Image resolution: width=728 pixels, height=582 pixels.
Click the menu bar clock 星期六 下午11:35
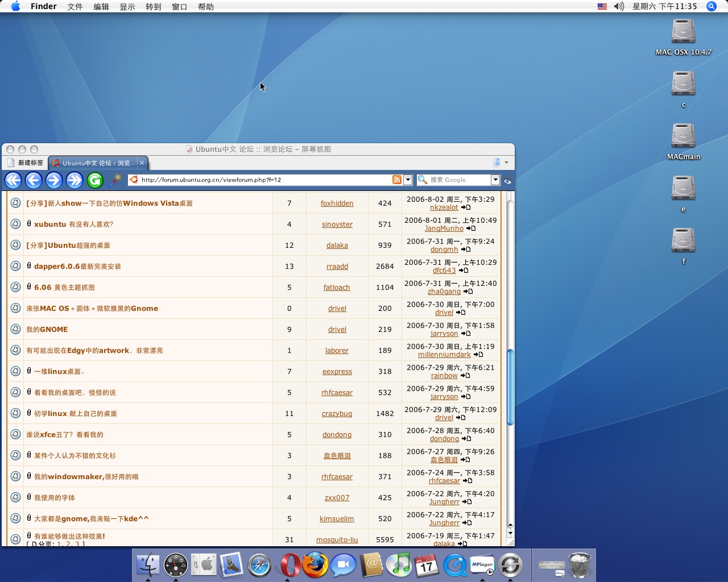[x=664, y=6]
